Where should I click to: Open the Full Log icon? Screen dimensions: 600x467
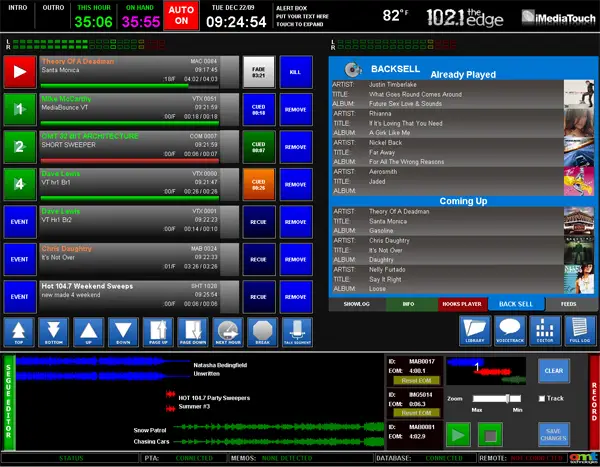580,330
